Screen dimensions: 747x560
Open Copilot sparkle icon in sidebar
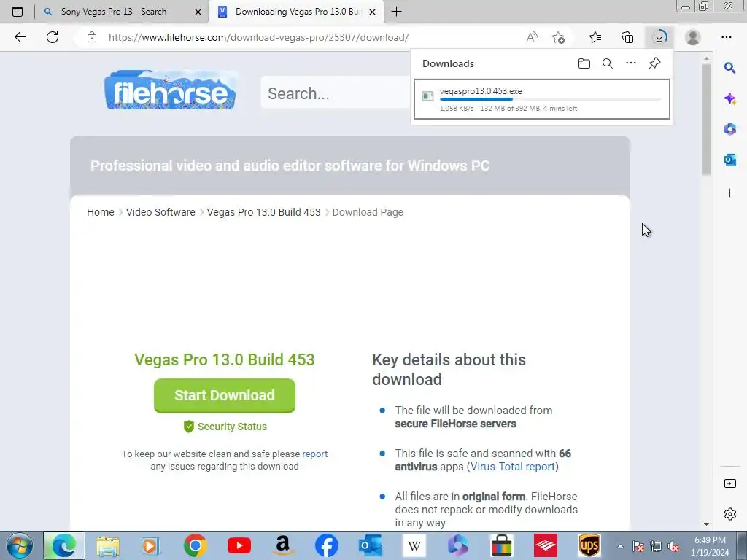coord(729,98)
